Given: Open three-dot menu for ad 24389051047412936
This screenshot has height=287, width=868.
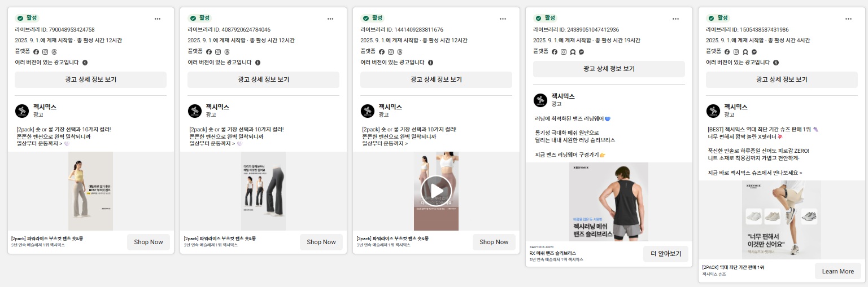Looking at the screenshot, I should coord(675,19).
